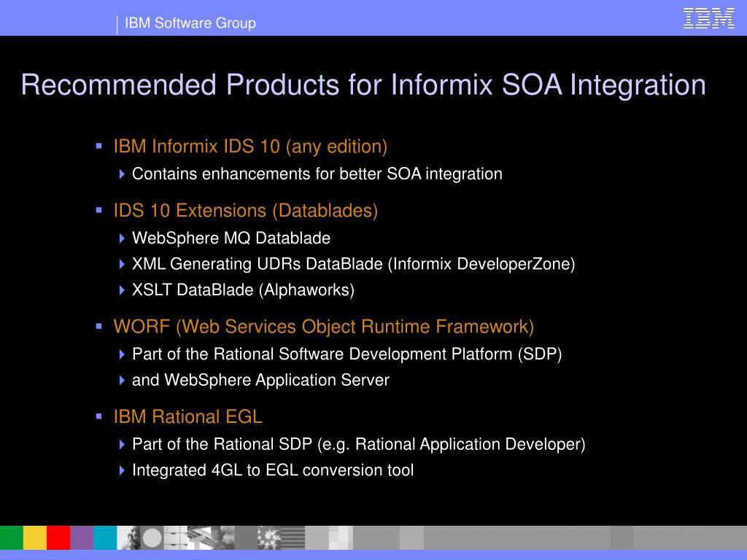Image resolution: width=747 pixels, height=560 pixels.
Task: Click 'and WebSphere Application Server' line
Action: (260, 380)
